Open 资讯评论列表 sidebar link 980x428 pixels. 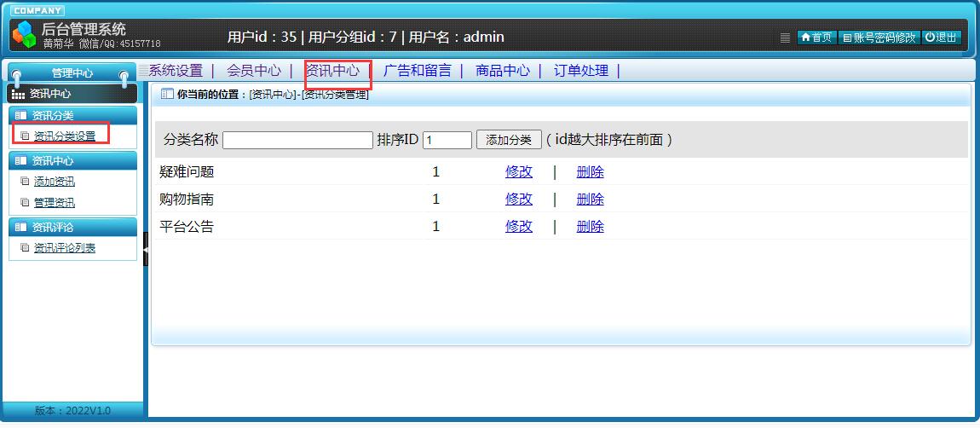coord(65,248)
